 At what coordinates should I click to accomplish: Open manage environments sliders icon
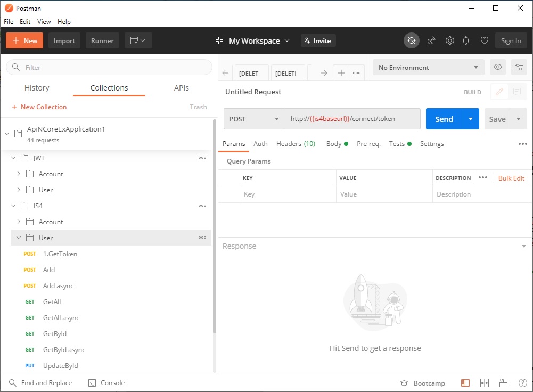coord(519,67)
